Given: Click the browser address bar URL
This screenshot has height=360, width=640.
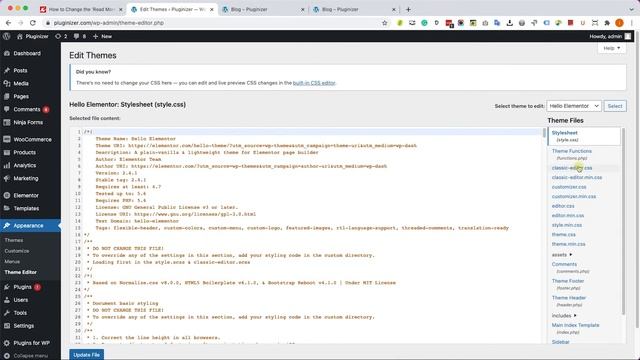Looking at the screenshot, I should coord(109,23).
